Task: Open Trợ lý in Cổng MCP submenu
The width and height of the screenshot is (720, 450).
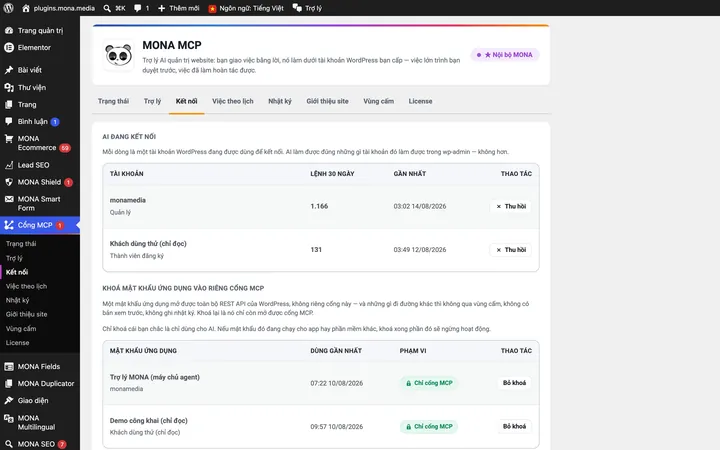Action: 14,258
